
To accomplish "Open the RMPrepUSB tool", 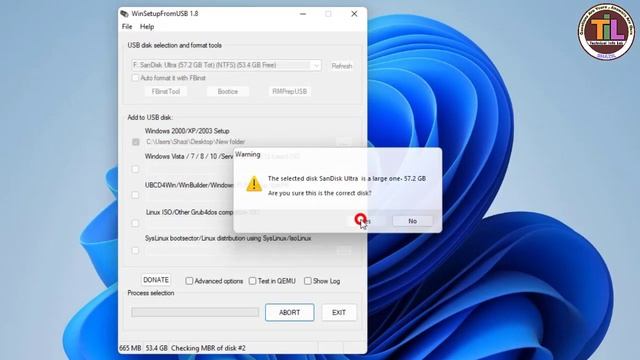I will [x=289, y=91].
